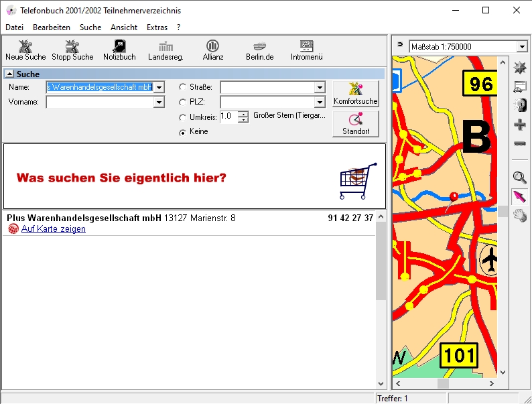Open the Name dropdown list

pos(159,87)
